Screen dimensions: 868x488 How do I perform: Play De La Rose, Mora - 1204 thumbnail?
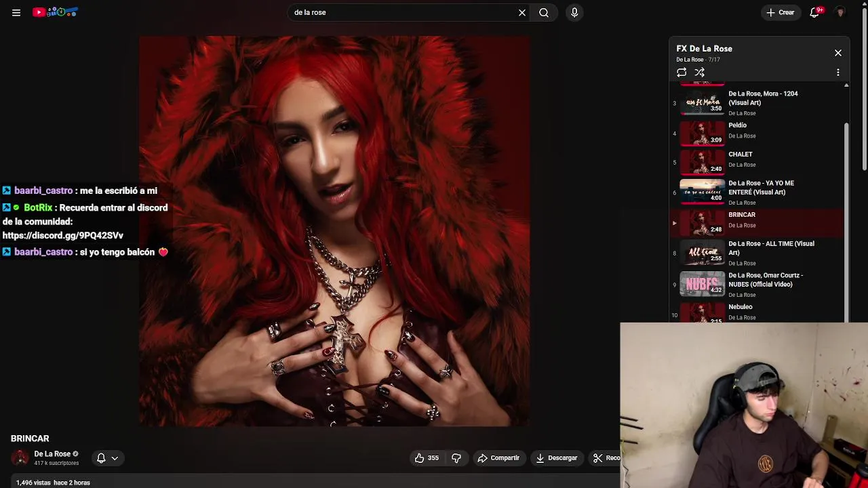coord(703,103)
